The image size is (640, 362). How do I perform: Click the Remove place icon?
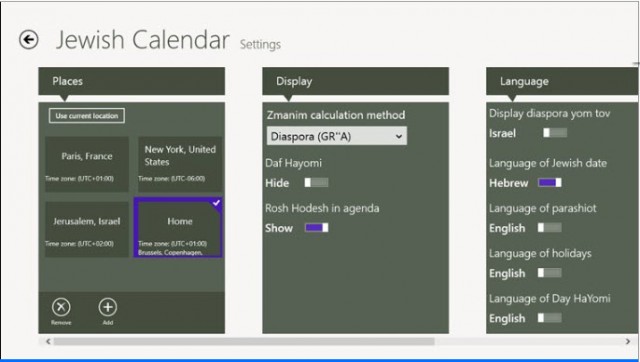pos(61,307)
